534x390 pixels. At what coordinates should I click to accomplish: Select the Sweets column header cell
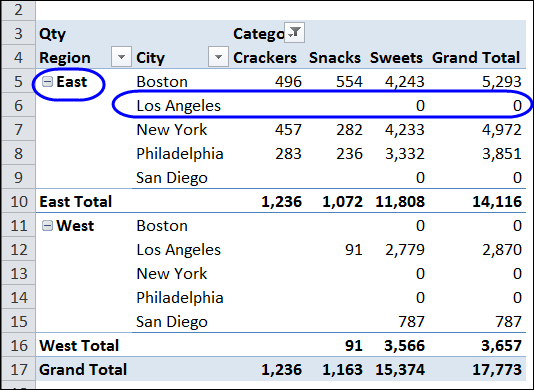tap(396, 58)
